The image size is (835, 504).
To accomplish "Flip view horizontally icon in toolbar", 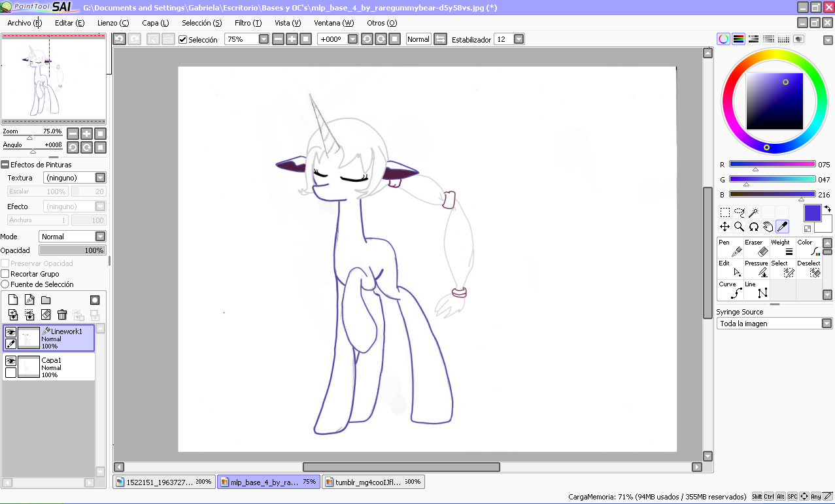I will point(440,39).
